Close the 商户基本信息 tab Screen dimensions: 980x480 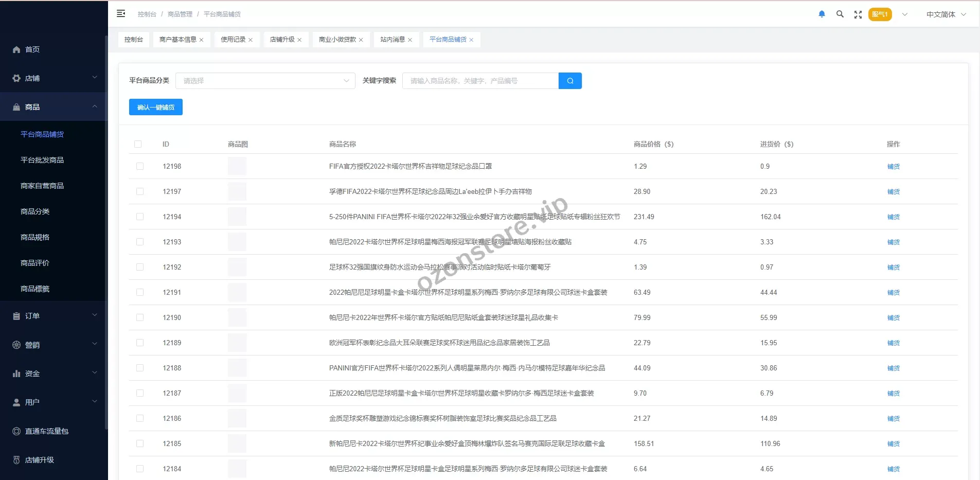(x=202, y=40)
